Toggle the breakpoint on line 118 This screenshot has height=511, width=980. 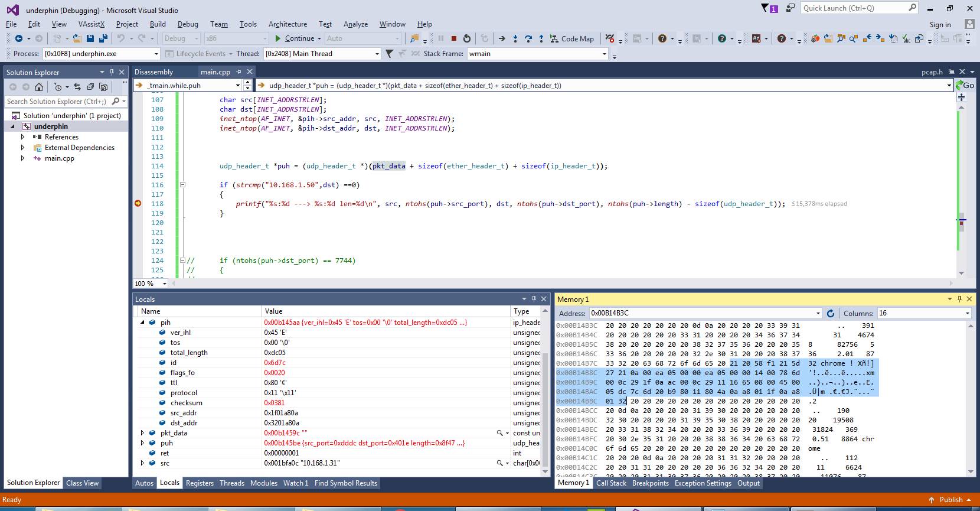point(138,204)
